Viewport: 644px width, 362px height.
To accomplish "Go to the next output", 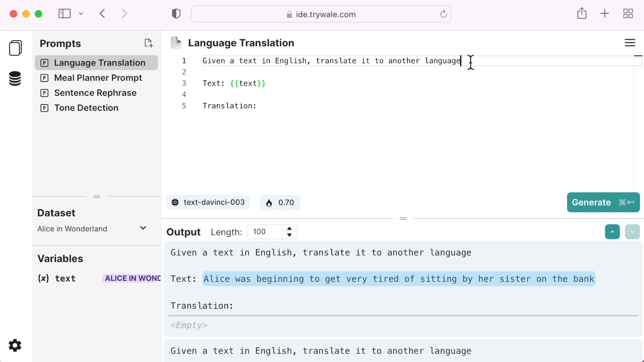I will [x=632, y=232].
